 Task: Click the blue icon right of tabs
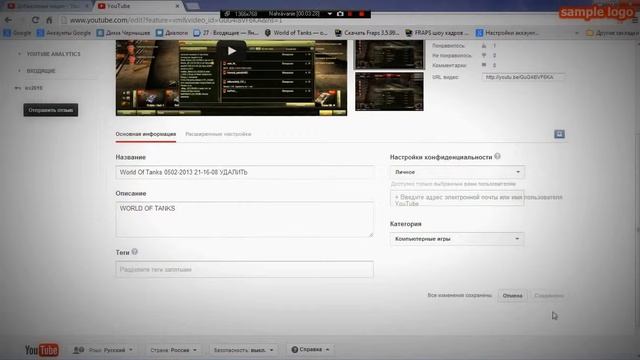559,134
